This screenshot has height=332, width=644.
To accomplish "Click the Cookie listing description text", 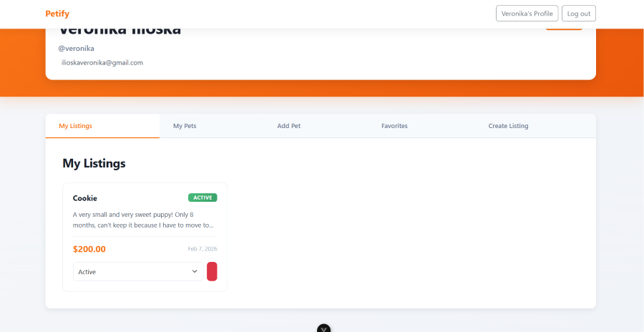I will [x=143, y=220].
